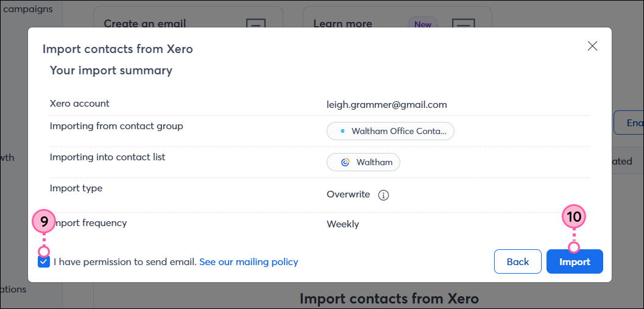This screenshot has height=309, width=644.
Task: Click the Xero account label
Action: click(x=80, y=104)
